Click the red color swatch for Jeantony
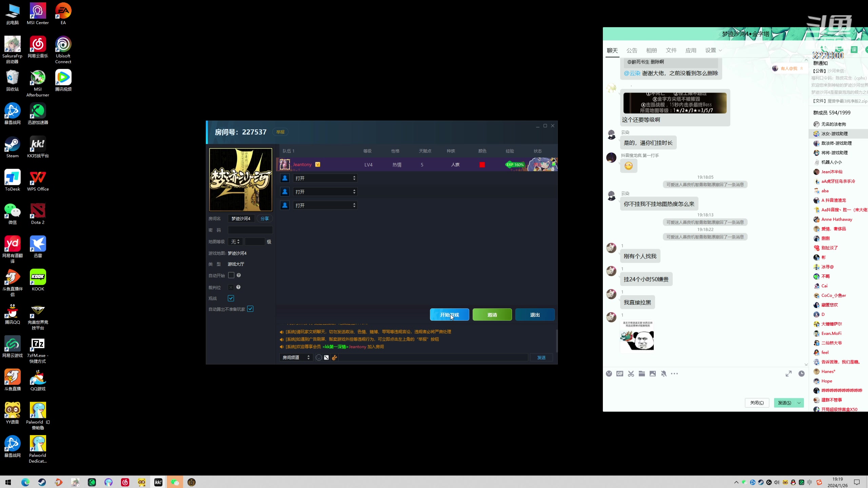The image size is (868, 488). (482, 165)
